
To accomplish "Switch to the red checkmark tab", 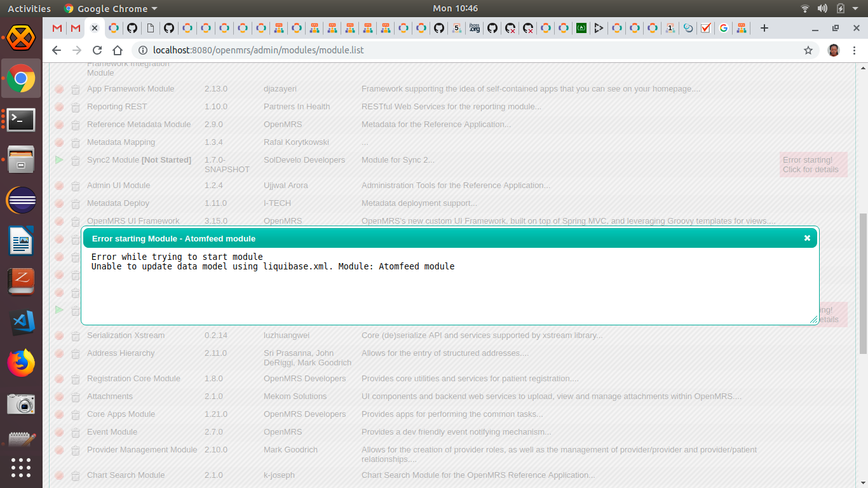I will pos(705,28).
